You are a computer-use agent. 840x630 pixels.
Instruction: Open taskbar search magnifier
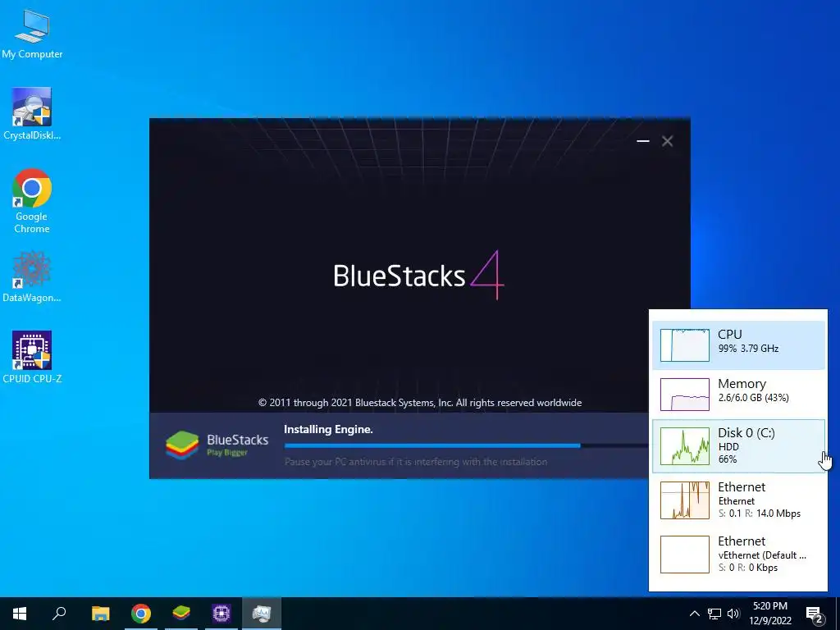pyautogui.click(x=59, y=614)
